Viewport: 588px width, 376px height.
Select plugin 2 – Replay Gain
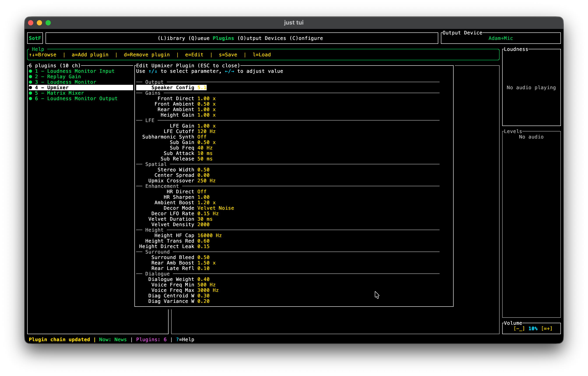tap(81, 76)
